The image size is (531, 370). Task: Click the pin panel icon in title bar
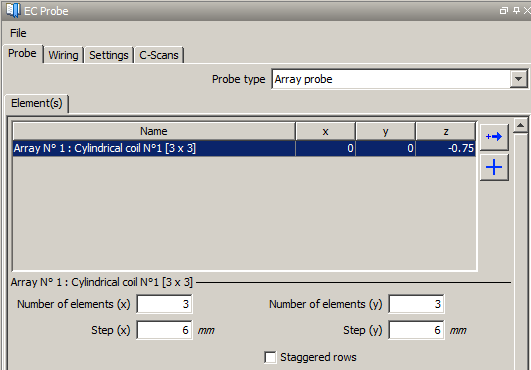click(x=516, y=10)
